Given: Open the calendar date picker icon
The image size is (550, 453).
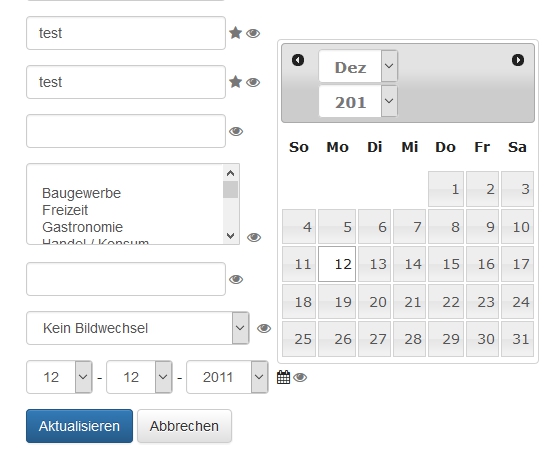Looking at the screenshot, I should pos(283,377).
